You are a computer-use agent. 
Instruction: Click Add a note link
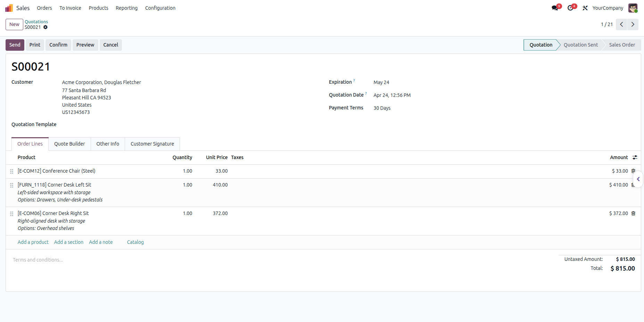(x=101, y=242)
